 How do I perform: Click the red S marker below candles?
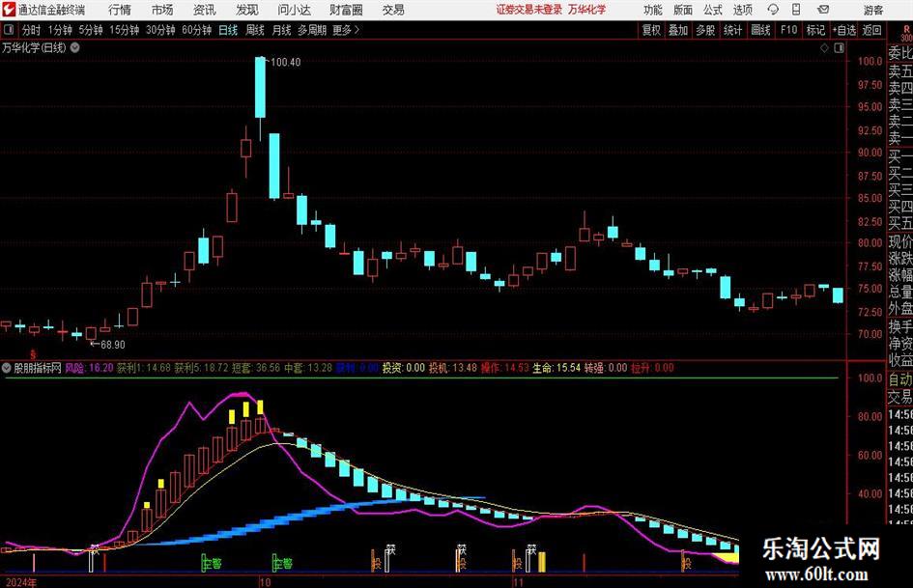click(x=33, y=354)
